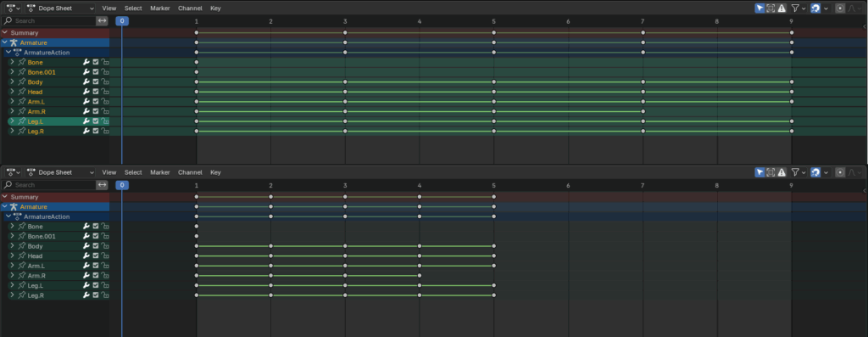The image size is (868, 337).
Task: Toggle proportional editing in bottom dope sheet header
Action: pyautogui.click(x=840, y=172)
